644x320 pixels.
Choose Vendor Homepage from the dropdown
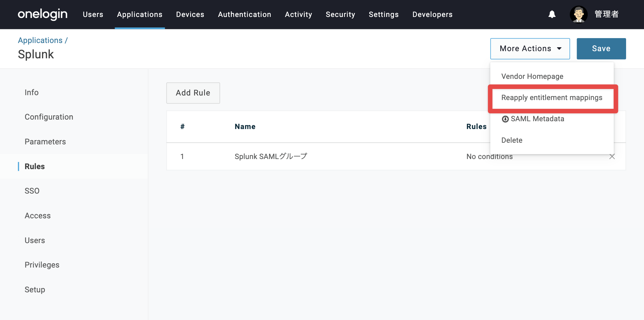pyautogui.click(x=552, y=76)
